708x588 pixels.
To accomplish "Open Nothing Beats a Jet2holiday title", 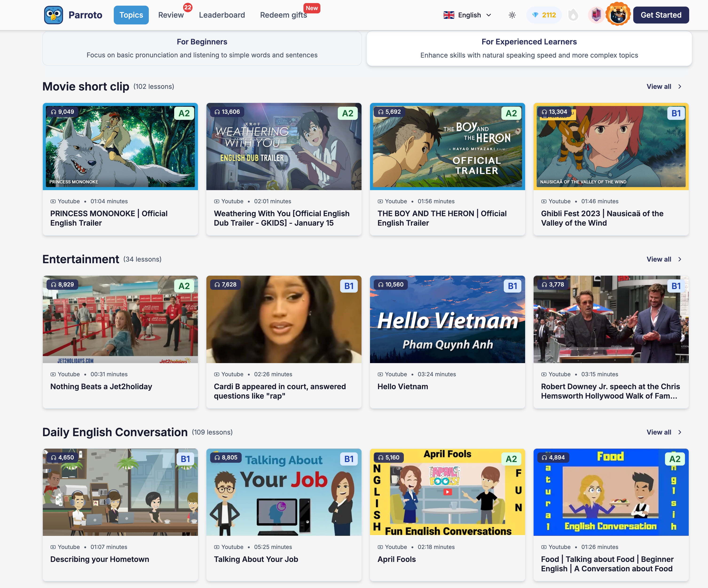I will click(101, 387).
